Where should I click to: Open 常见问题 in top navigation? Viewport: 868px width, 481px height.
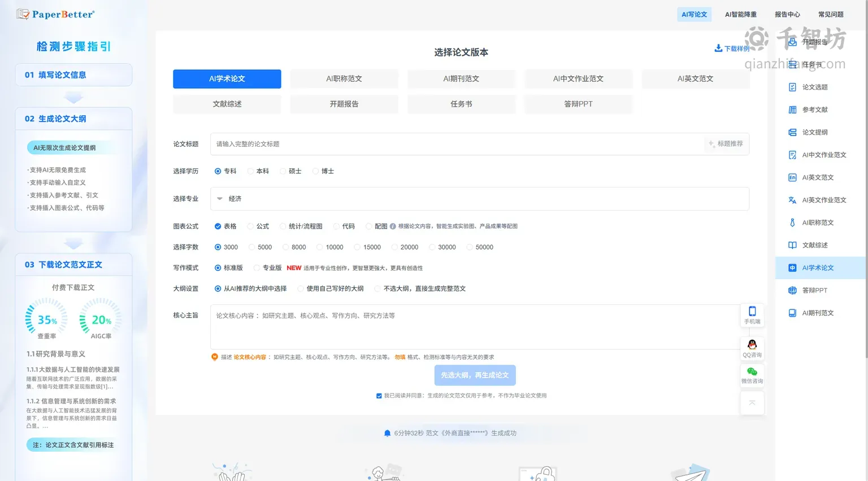coord(831,15)
